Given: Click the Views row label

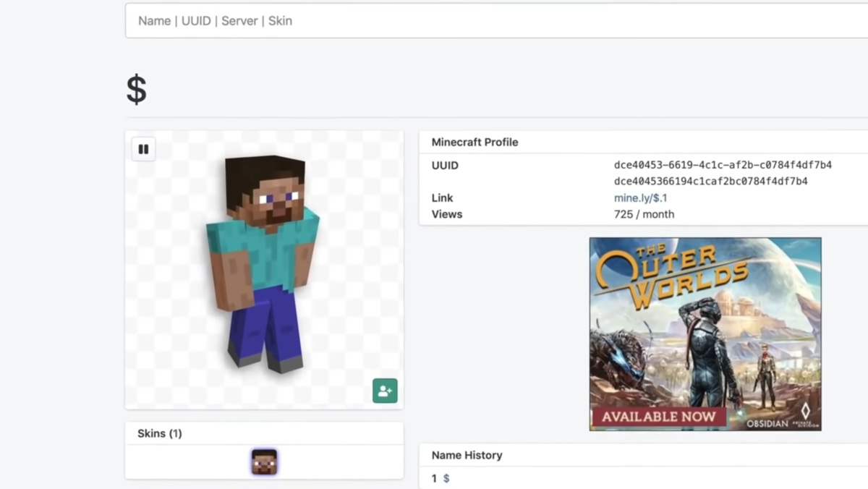Looking at the screenshot, I should [x=446, y=214].
